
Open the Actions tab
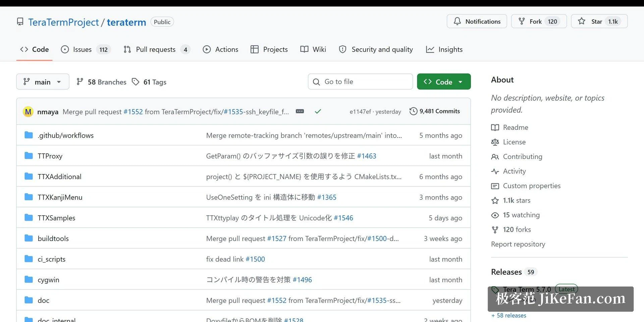[x=221, y=49]
